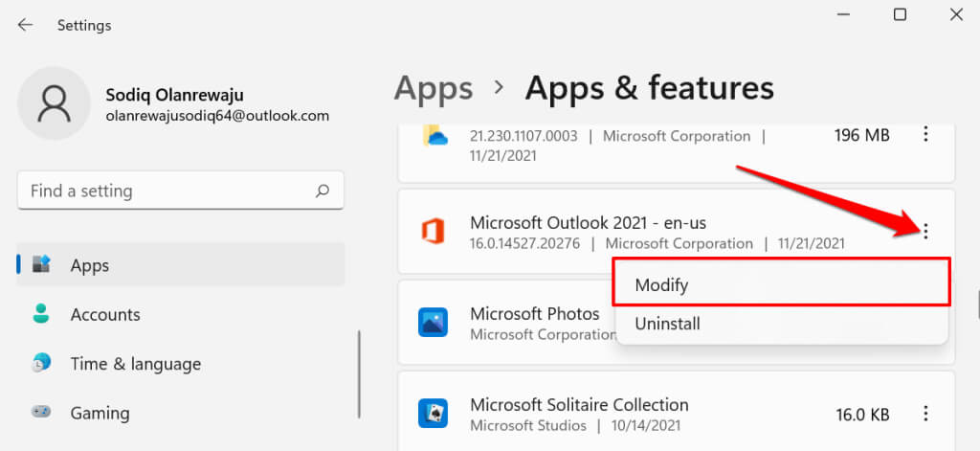Open three-dot menu for Solitaire Collection

coord(925,414)
